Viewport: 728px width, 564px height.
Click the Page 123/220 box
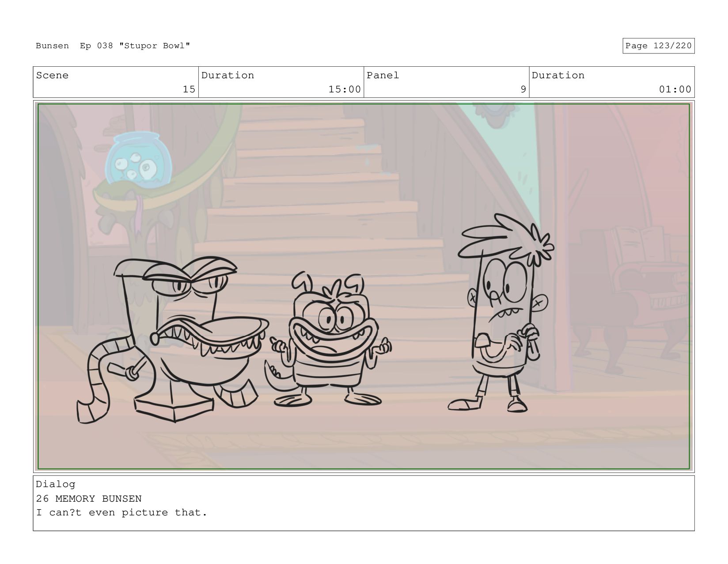[658, 46]
